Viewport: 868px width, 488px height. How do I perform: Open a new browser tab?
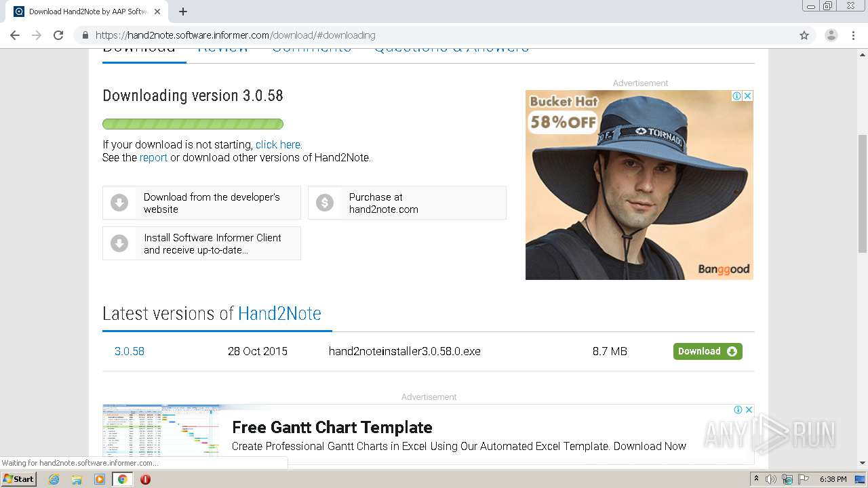(x=183, y=12)
